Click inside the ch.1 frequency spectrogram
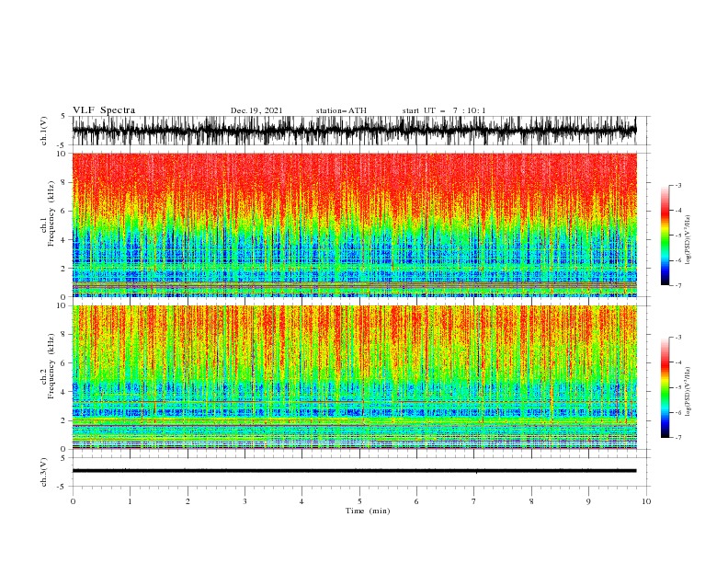The width and height of the screenshot is (728, 563). 354,224
